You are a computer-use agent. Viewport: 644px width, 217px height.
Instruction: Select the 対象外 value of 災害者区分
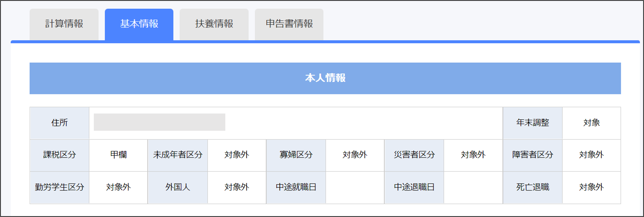click(x=473, y=155)
